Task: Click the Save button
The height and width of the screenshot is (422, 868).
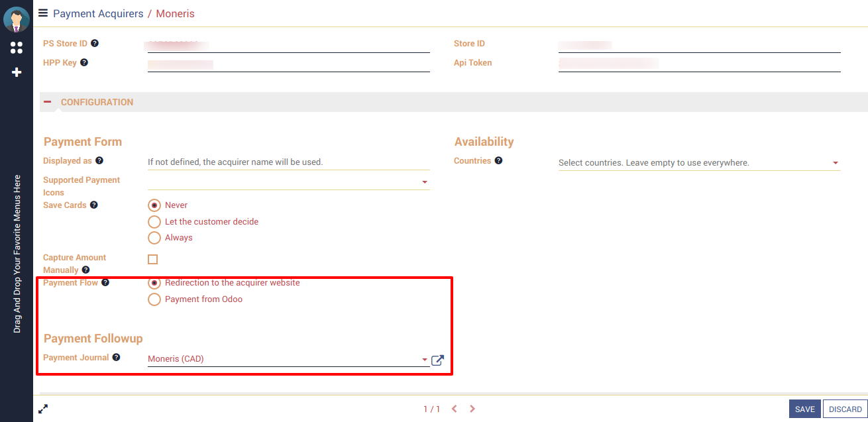Action: (804, 409)
